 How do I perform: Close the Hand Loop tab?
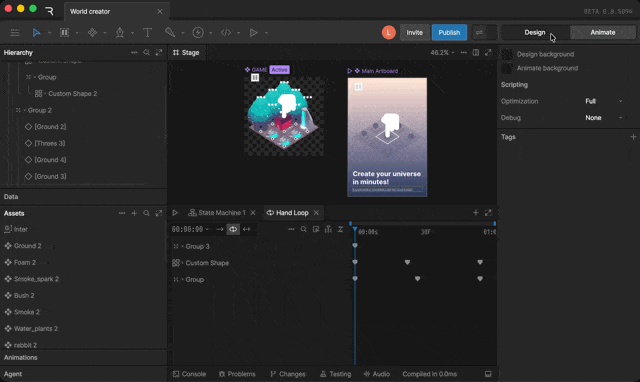point(316,213)
